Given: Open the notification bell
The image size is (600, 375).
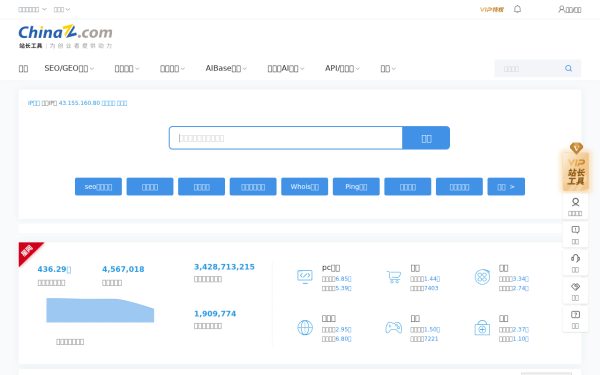Looking at the screenshot, I should tap(517, 9).
